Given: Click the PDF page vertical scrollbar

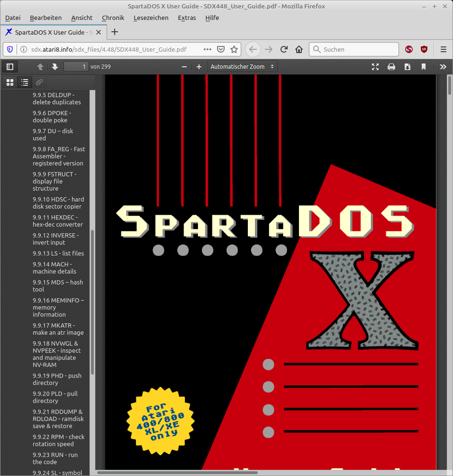Looking at the screenshot, I should (x=450, y=85).
